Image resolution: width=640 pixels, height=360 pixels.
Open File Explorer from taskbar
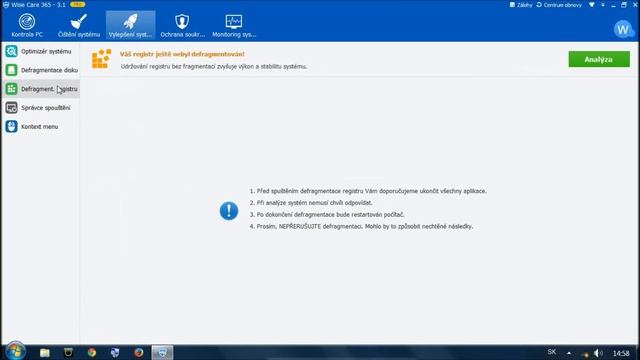(44, 352)
